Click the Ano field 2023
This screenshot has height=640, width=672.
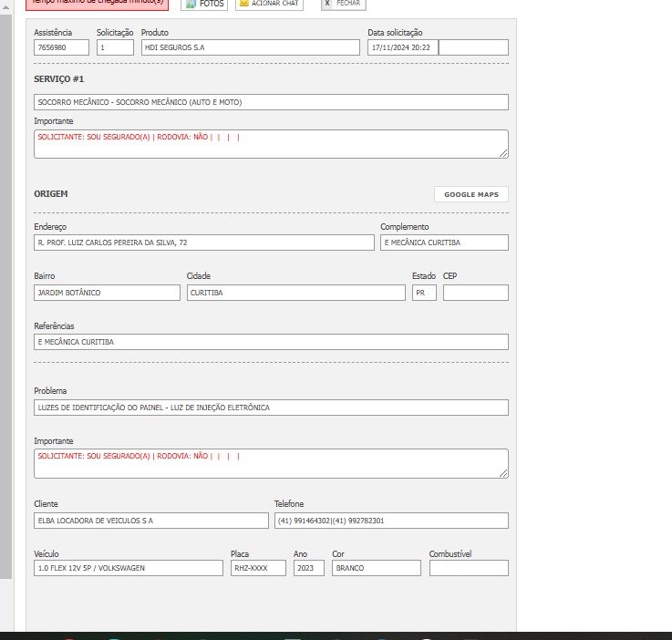click(308, 568)
